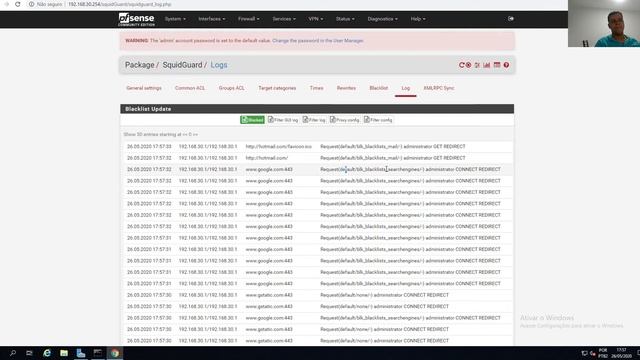
Task: Switch to the XMLRPC Sync tab
Action: [439, 88]
